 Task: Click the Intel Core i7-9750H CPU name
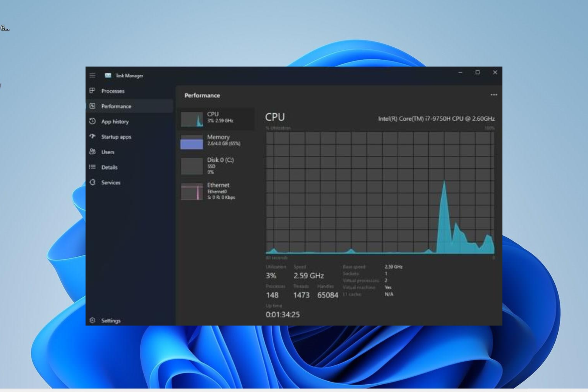[436, 119]
